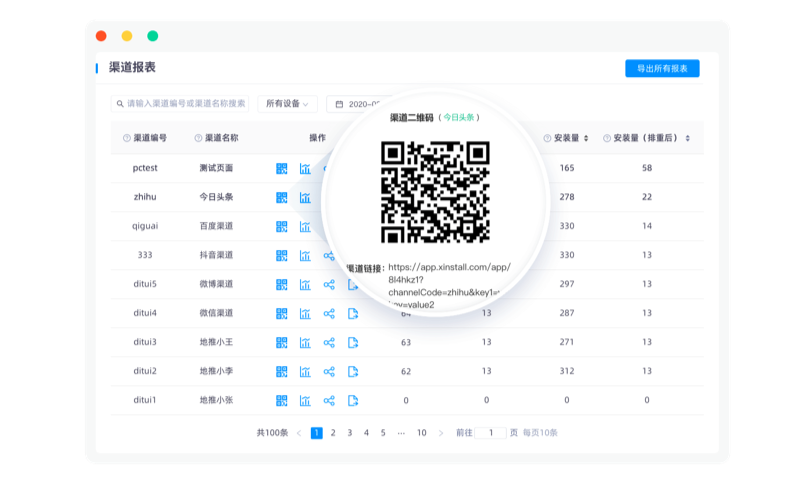Jump to page 10 in pagination
Screen dimensions: 800x485
(x=421, y=433)
